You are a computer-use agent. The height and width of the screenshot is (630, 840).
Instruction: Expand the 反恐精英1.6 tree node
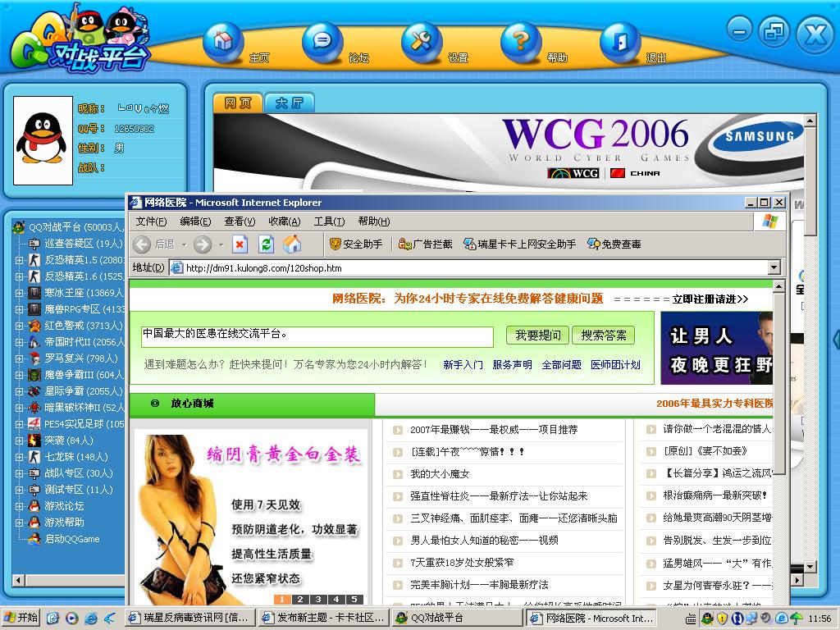coord(20,277)
